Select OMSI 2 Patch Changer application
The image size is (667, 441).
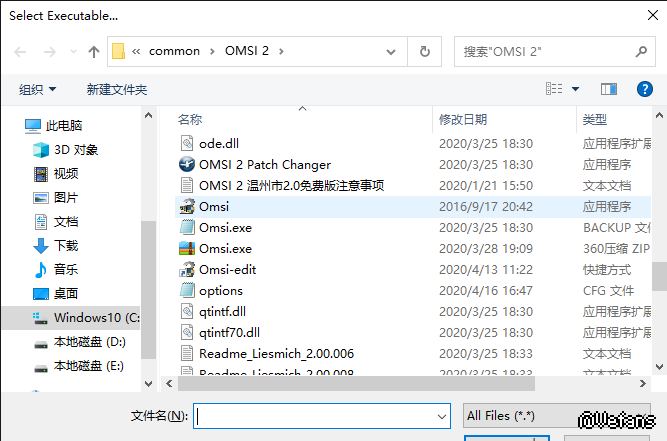pos(413,165)
